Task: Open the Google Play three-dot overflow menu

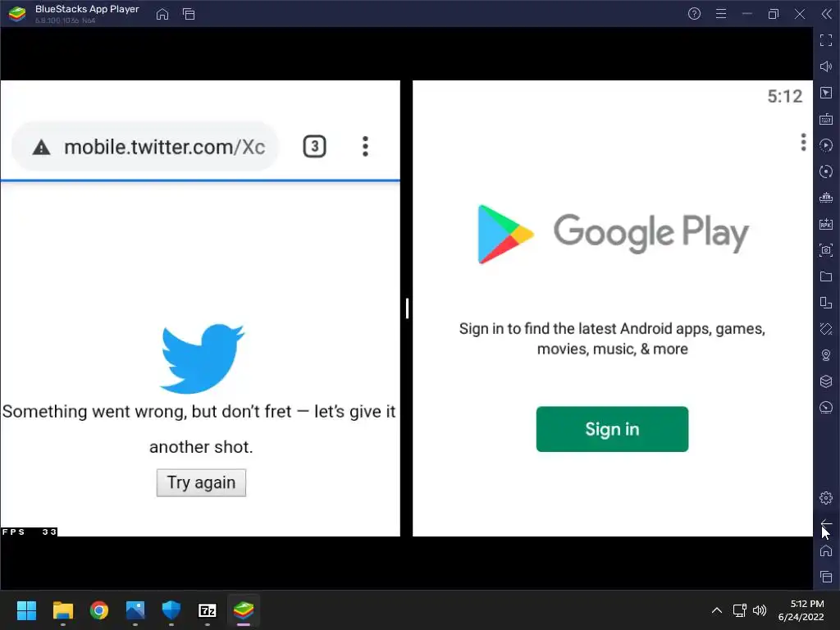Action: pos(803,142)
